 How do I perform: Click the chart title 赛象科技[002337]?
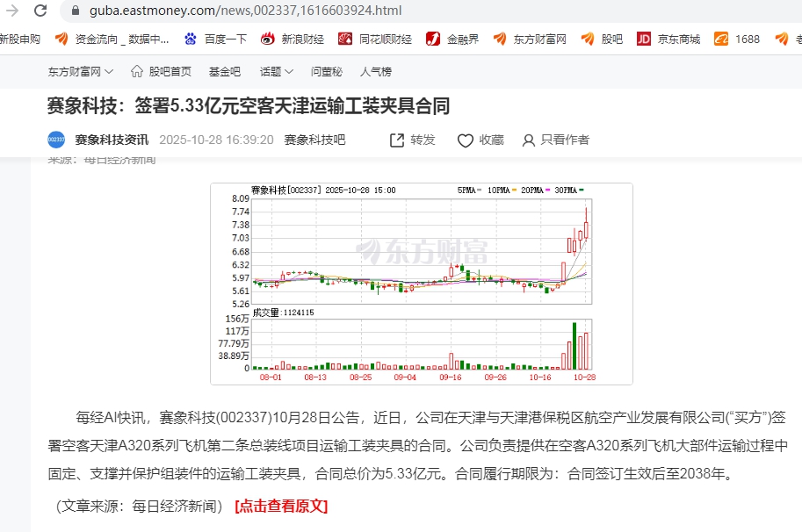coord(285,191)
